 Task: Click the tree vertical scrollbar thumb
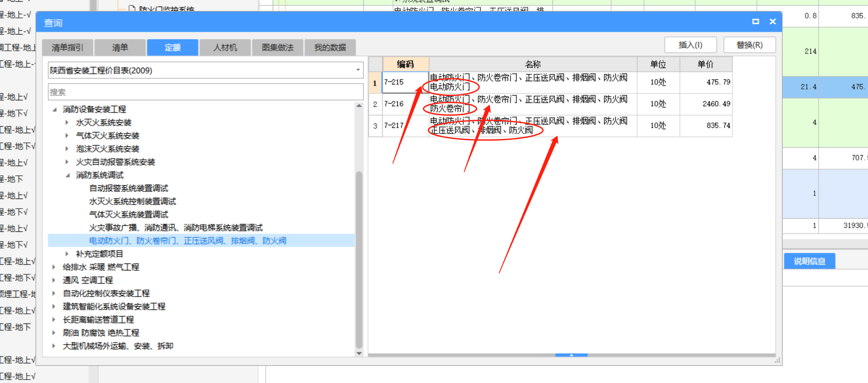(359, 259)
